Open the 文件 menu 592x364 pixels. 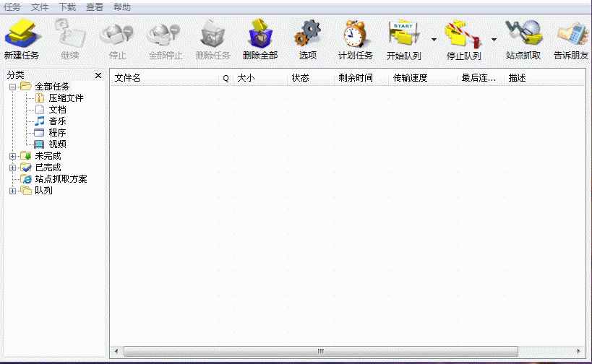coord(40,7)
